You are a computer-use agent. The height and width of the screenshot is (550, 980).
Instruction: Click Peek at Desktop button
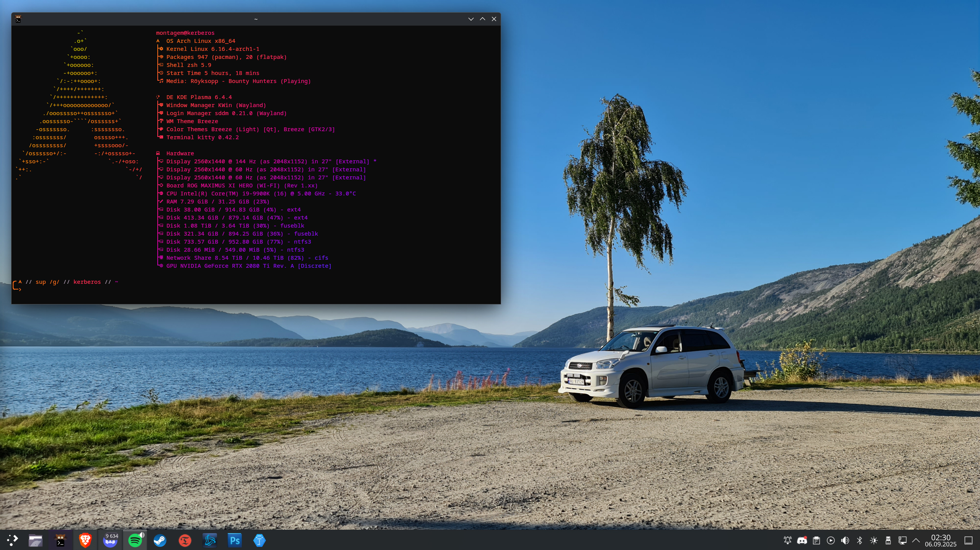click(x=969, y=540)
